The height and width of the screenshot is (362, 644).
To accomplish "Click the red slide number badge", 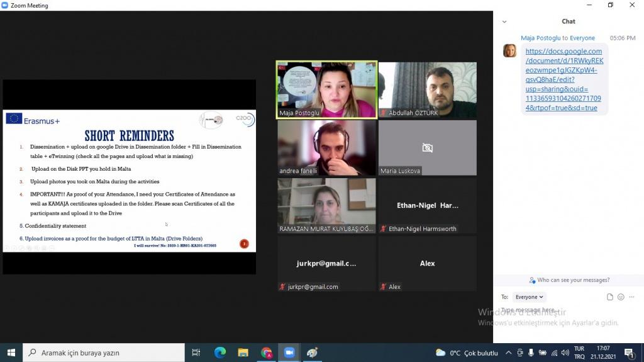I will (244, 244).
